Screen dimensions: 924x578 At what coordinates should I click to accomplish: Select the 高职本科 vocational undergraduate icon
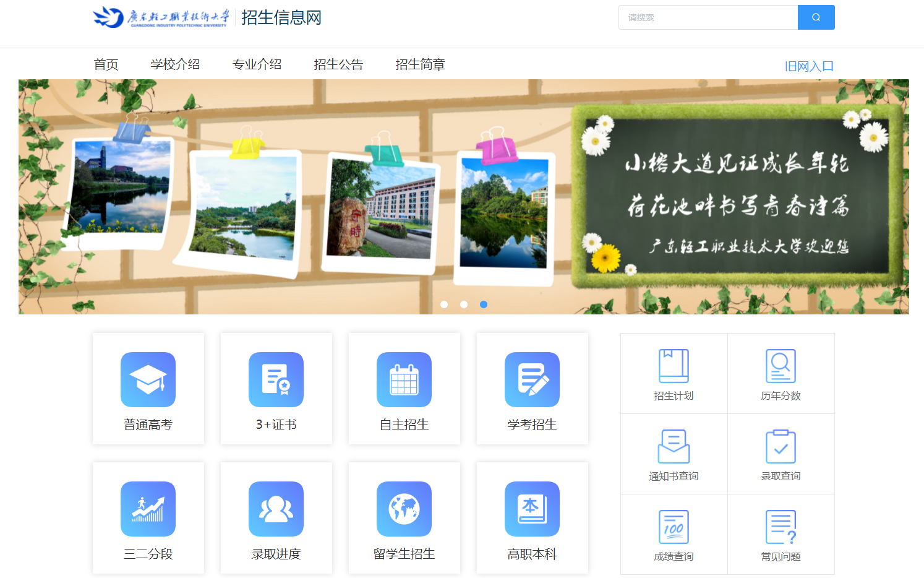tap(532, 518)
